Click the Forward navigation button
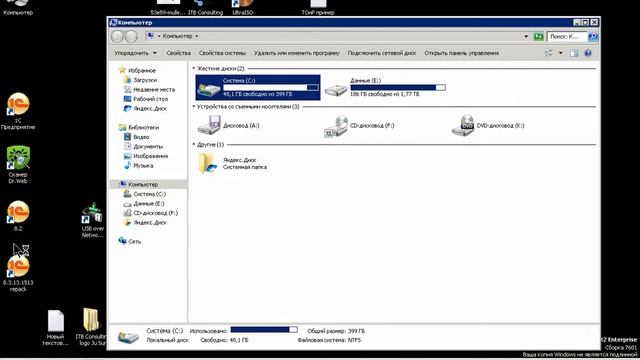640x360 pixels. pyautogui.click(x=131, y=37)
